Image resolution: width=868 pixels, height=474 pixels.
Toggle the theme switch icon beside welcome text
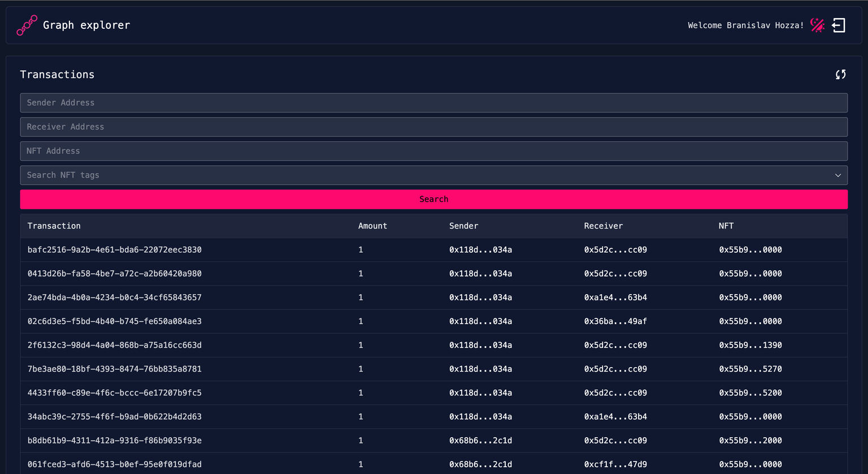click(x=817, y=25)
